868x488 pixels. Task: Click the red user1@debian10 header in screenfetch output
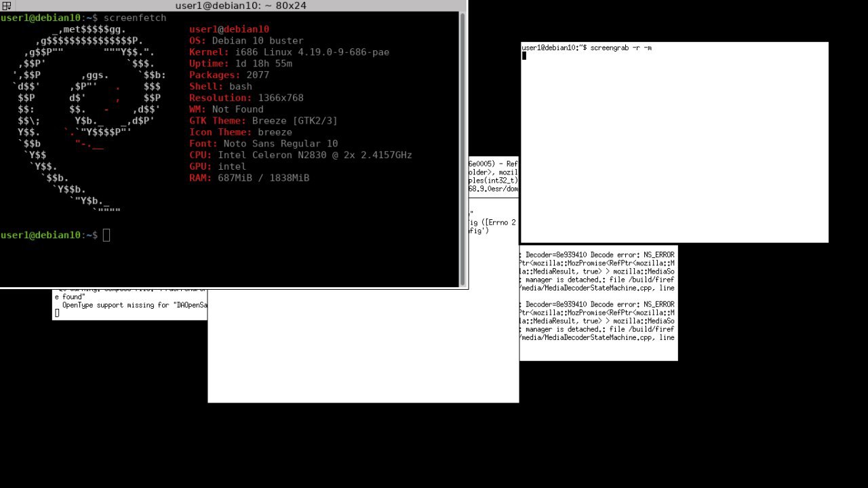tap(229, 29)
